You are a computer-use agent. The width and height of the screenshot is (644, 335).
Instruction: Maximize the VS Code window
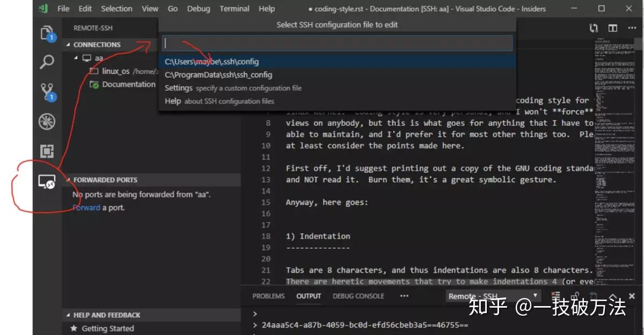click(601, 9)
